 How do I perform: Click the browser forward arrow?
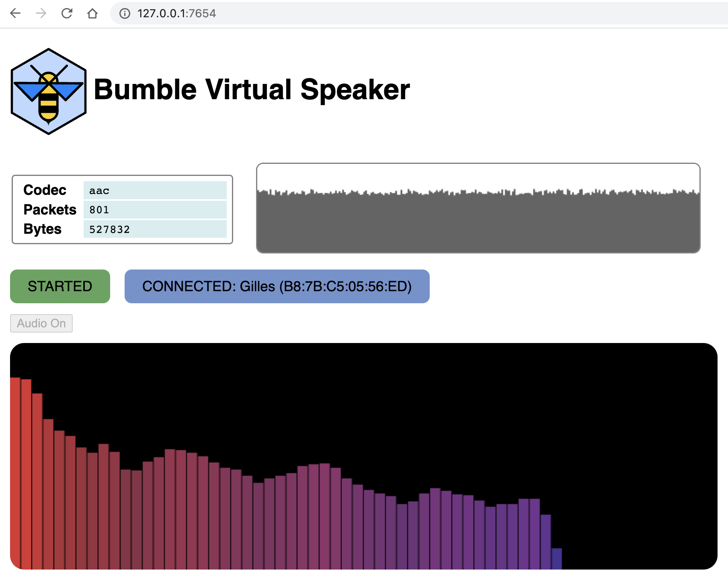[41, 13]
